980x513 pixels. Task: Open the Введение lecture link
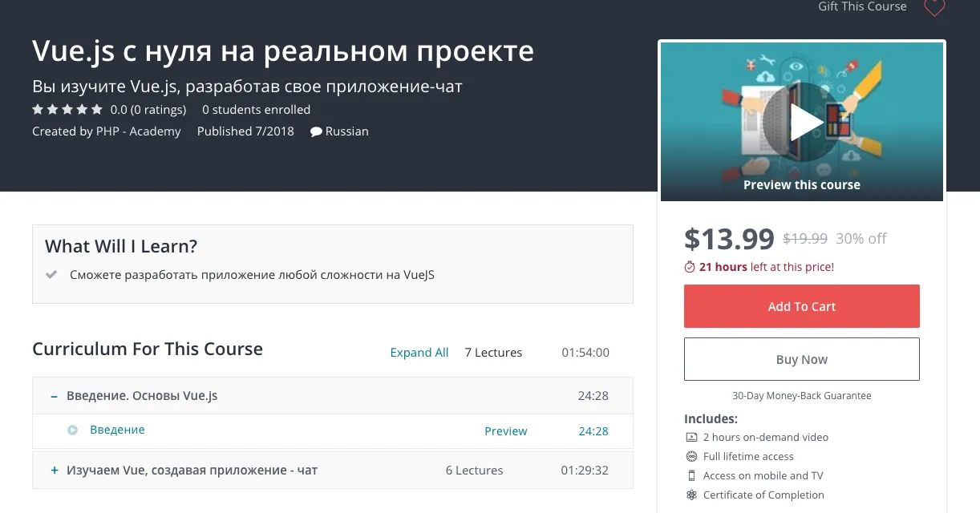pos(117,430)
